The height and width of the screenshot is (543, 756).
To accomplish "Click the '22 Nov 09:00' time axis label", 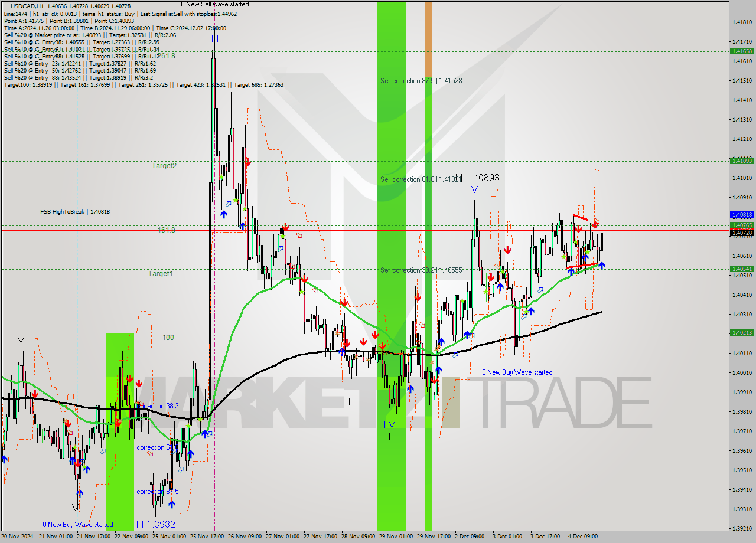I will 132,537.
